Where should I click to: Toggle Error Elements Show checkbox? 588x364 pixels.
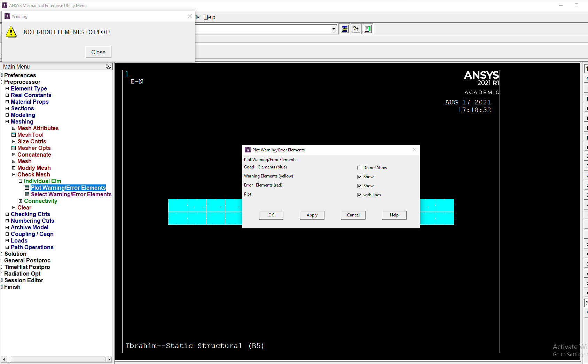point(359,186)
